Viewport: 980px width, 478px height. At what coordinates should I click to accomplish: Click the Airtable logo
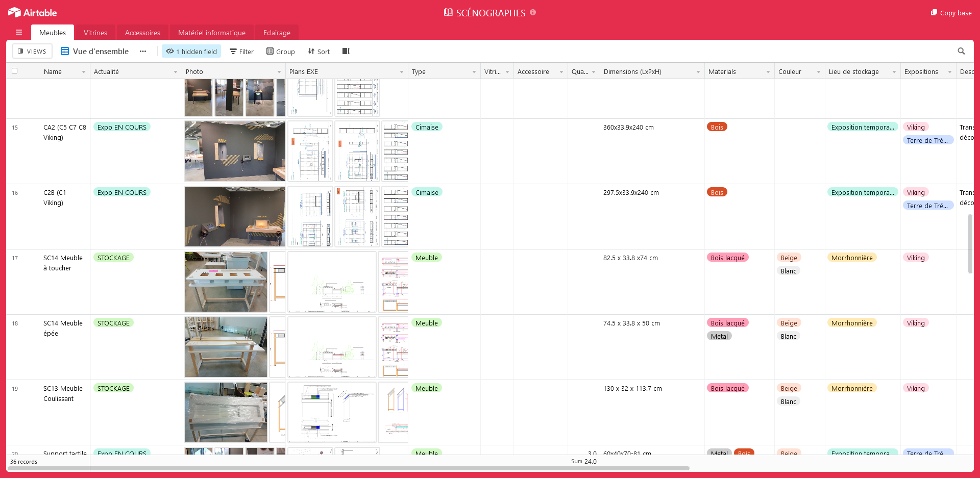coord(32,13)
